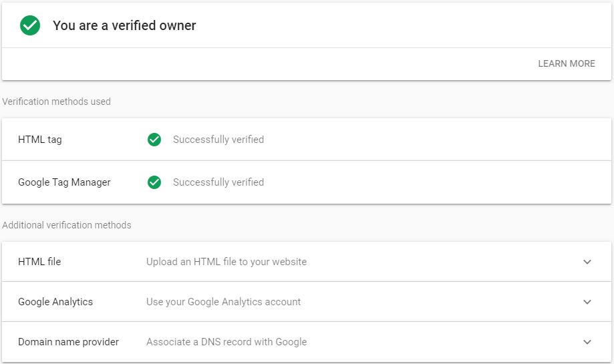Screen dimensions: 614x364
Task: Click the 'Verification methods used' section heading
Action: point(56,102)
